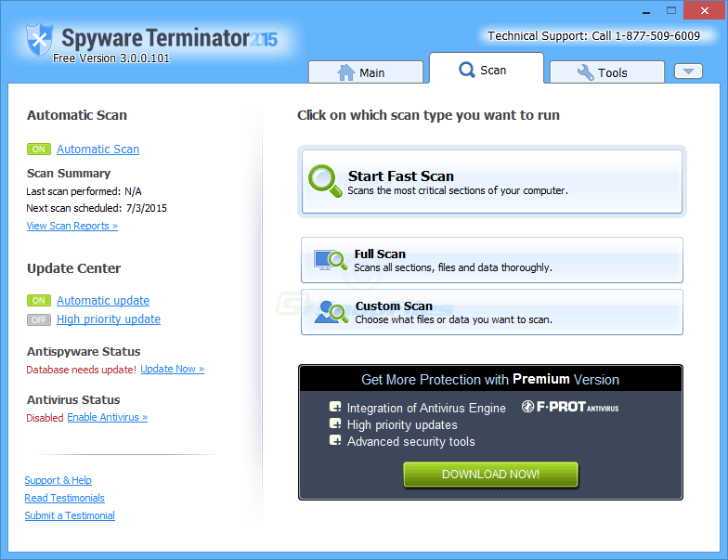Maximize the Spyware Terminator window
Viewport: 728px width, 560px height.
click(671, 11)
